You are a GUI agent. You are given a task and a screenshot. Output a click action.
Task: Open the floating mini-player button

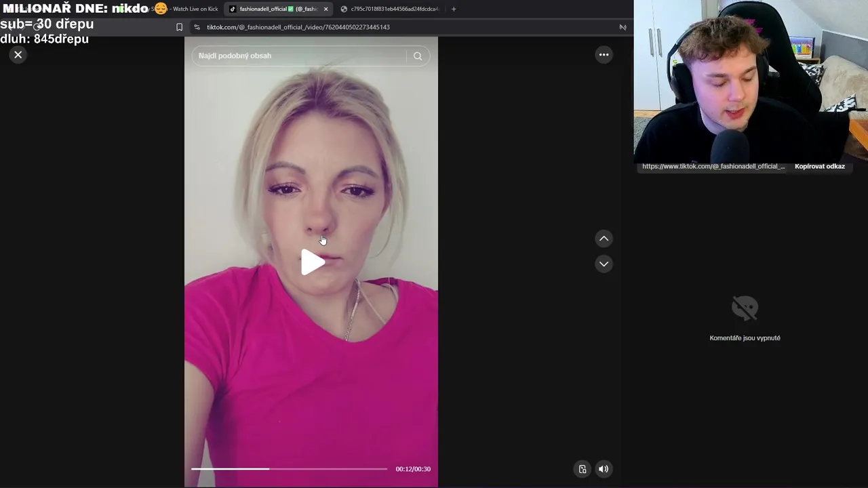[x=582, y=469]
